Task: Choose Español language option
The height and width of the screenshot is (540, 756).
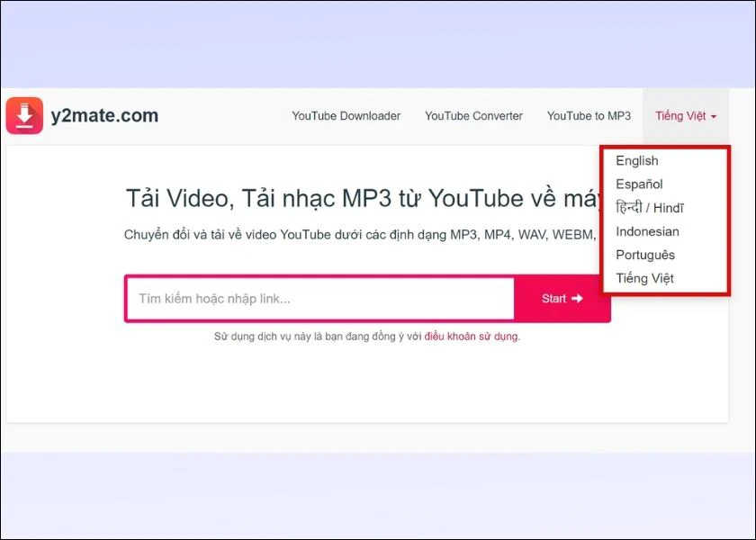Action: pyautogui.click(x=639, y=184)
